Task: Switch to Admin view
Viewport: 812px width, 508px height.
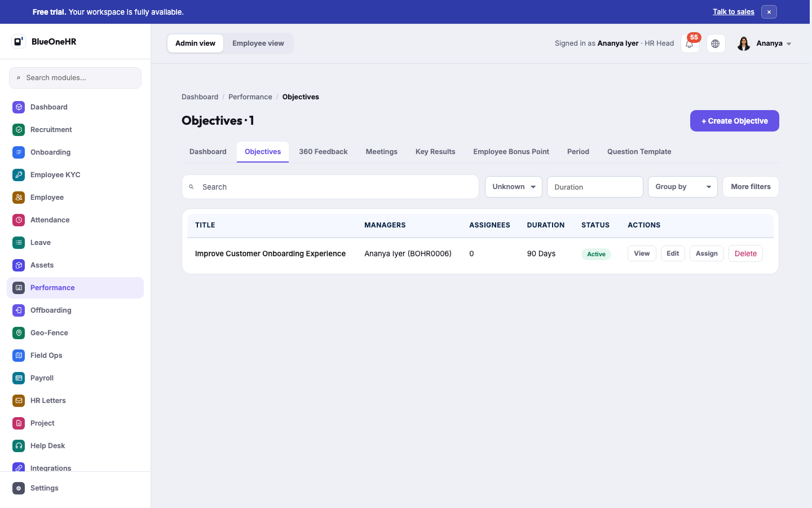Action: point(195,43)
